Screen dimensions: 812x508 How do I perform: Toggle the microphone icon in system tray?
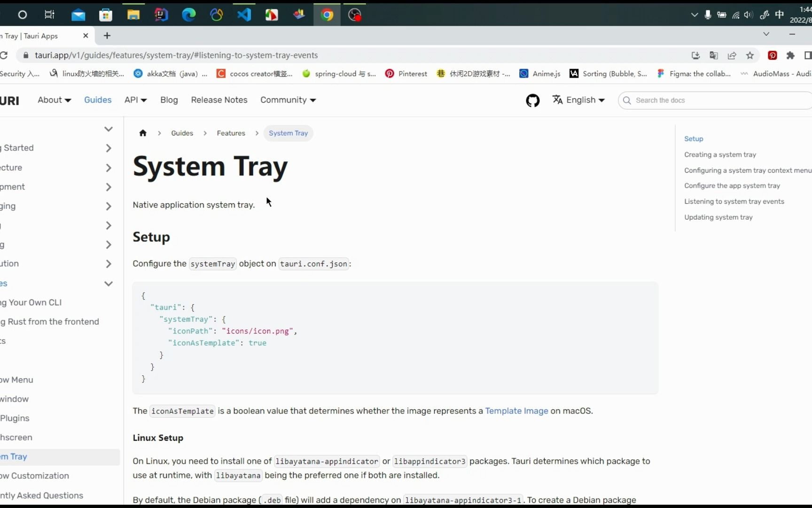pyautogui.click(x=708, y=15)
